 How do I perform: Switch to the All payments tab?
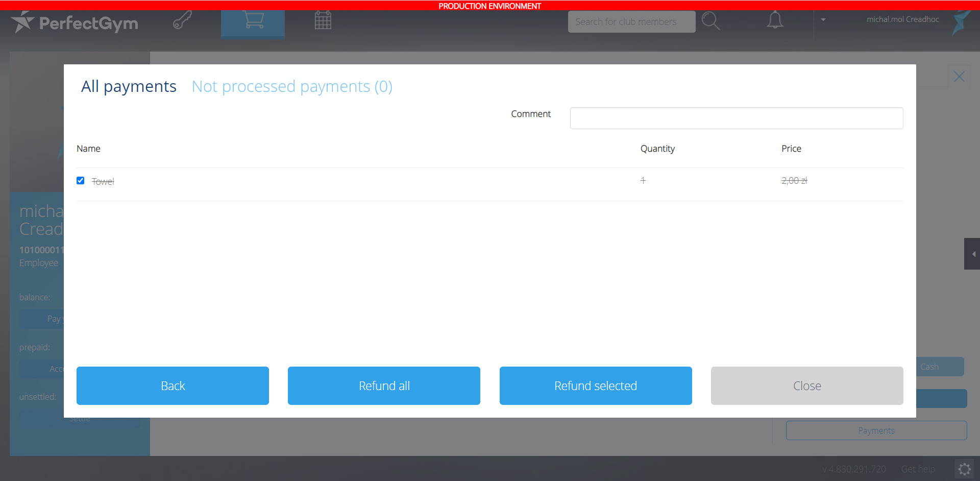129,86
